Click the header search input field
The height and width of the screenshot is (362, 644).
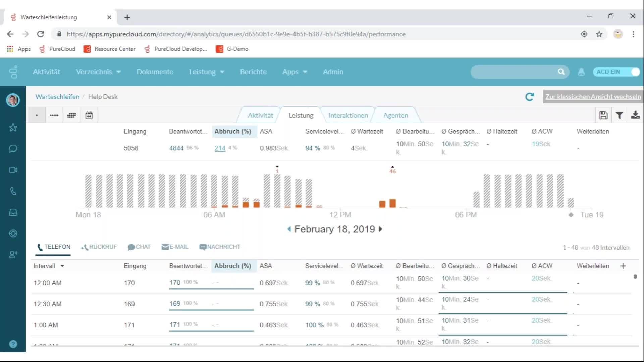point(515,72)
